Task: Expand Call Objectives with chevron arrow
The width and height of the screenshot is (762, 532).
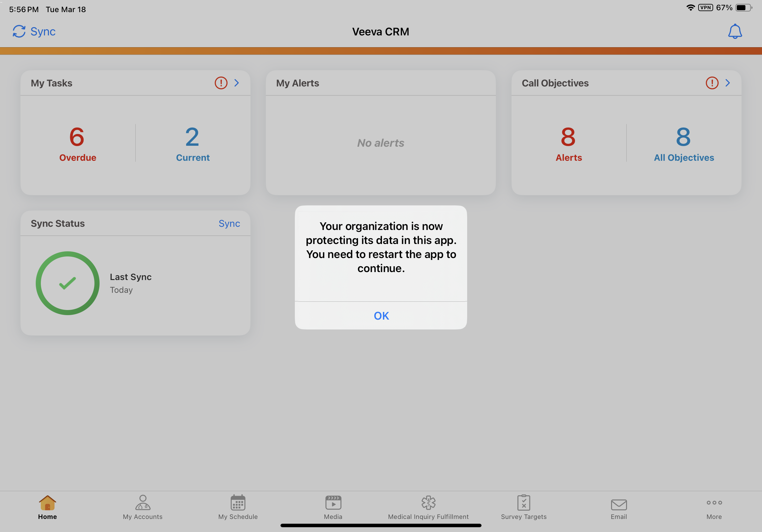Action: pyautogui.click(x=727, y=83)
